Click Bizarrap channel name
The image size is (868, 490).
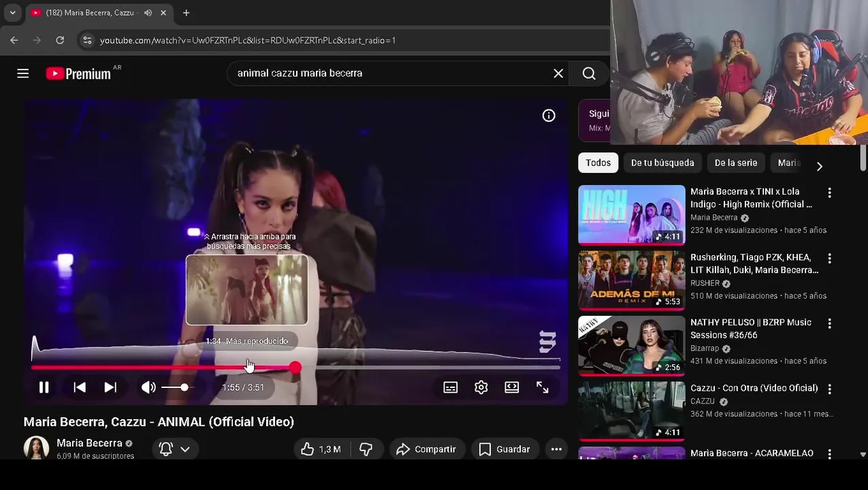pos(705,348)
